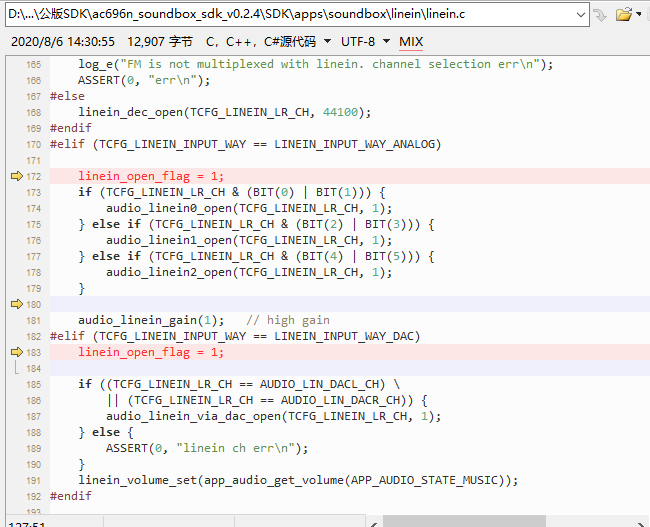This screenshot has width=650, height=527.
Task: Click the #else directive on line 167
Action: 67,96
